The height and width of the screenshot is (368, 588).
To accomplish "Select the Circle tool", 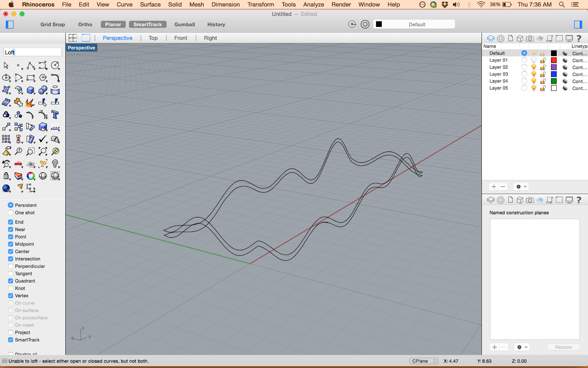I will (55, 65).
